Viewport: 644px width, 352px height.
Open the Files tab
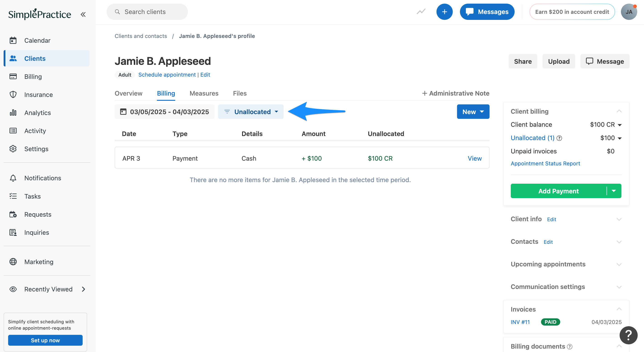pos(240,93)
